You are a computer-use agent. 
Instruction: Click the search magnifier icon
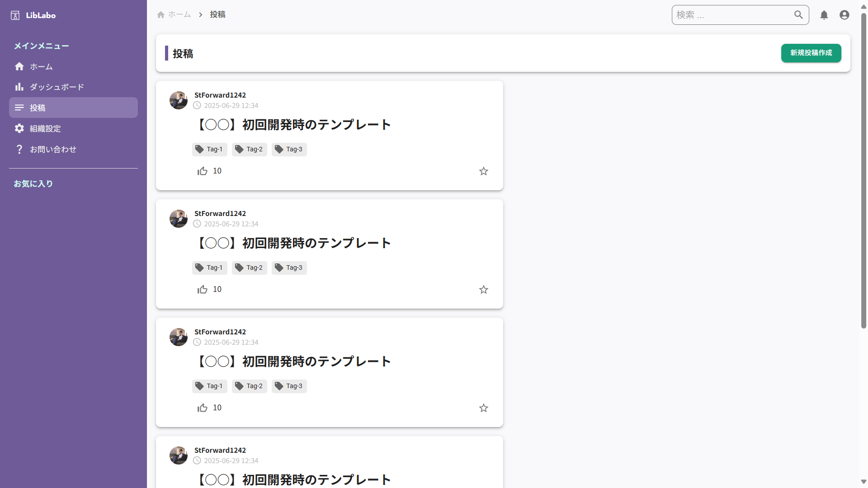(x=798, y=15)
